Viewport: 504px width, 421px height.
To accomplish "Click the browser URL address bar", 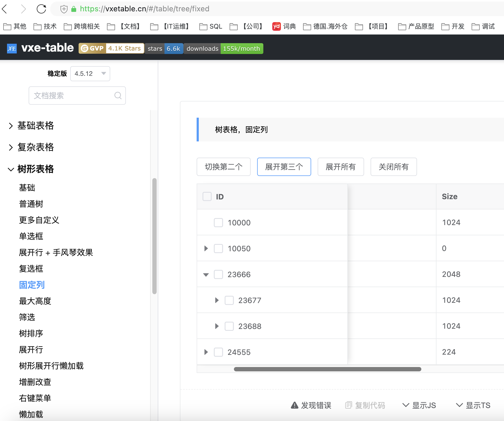I will [277, 9].
